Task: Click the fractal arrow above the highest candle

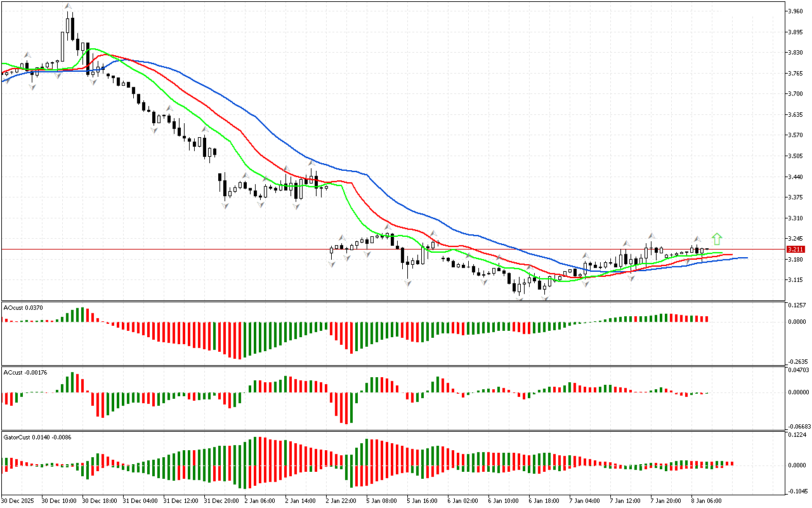Action: point(67,7)
